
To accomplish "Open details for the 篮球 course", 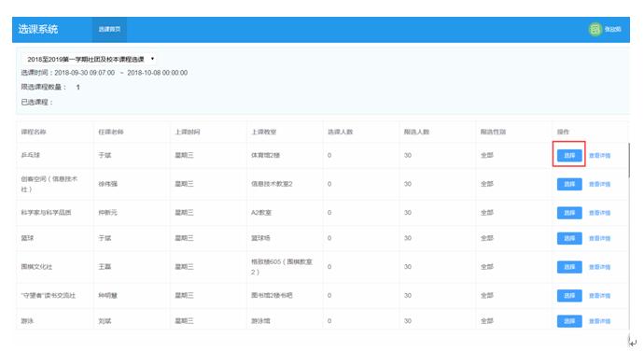I will click(x=599, y=238).
